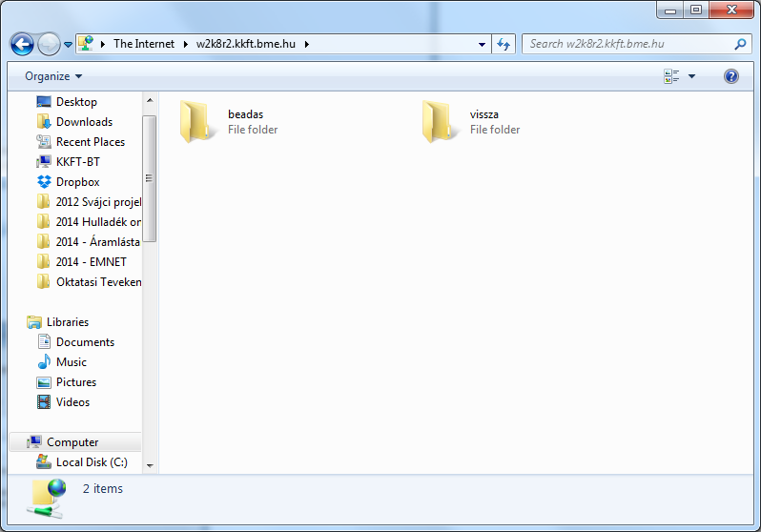Expand the arrow before The Internet
The image size is (761, 532).
102,44
